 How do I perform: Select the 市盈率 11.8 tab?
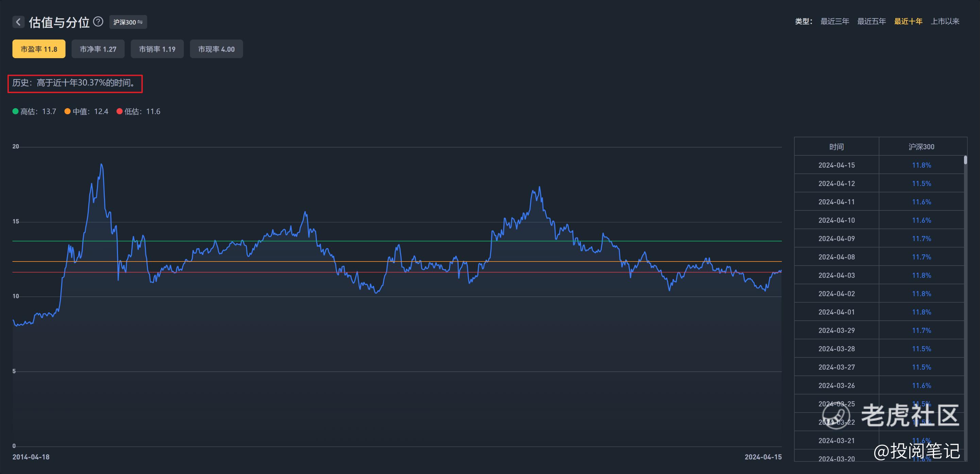39,49
